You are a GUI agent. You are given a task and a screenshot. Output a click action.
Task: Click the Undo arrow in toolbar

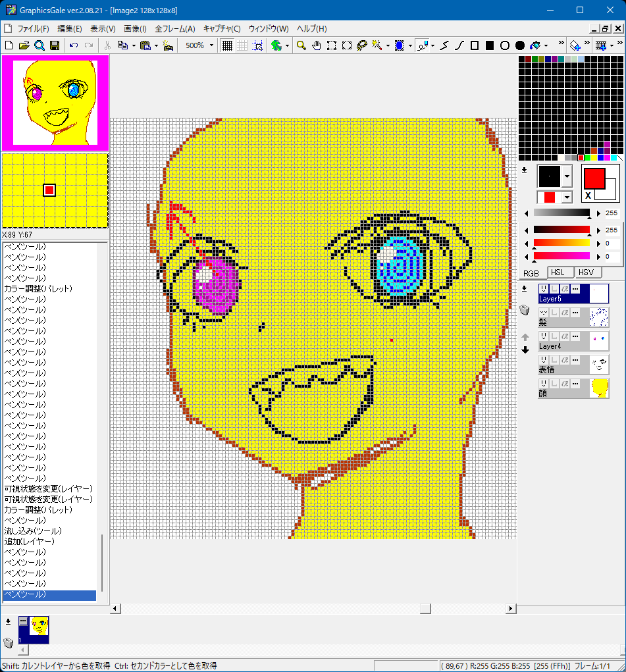74,45
